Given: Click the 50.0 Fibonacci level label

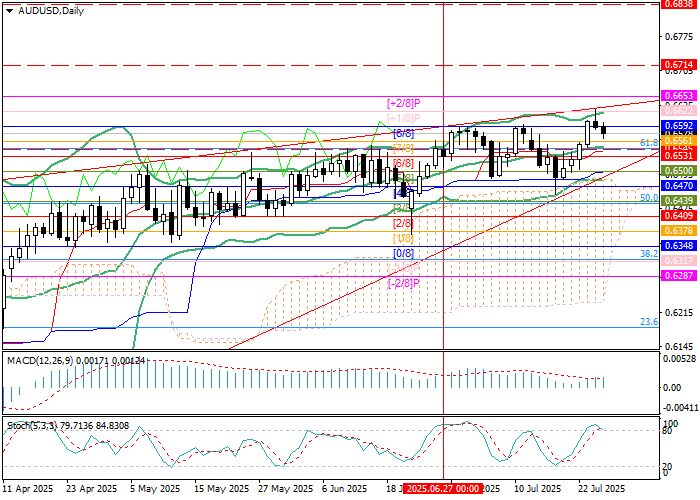Looking at the screenshot, I should click(x=649, y=197).
